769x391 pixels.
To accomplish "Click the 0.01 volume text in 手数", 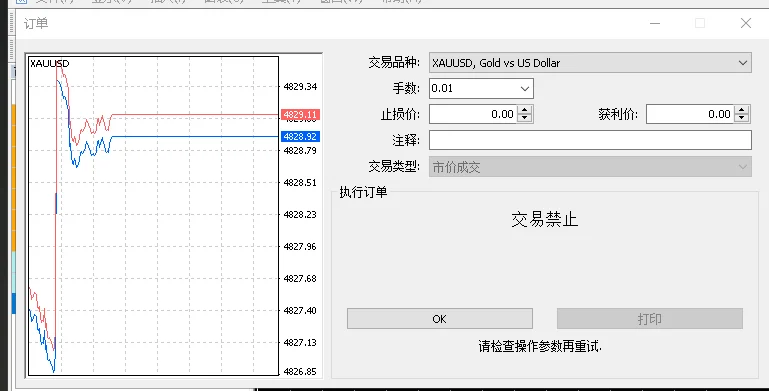I will pos(442,88).
